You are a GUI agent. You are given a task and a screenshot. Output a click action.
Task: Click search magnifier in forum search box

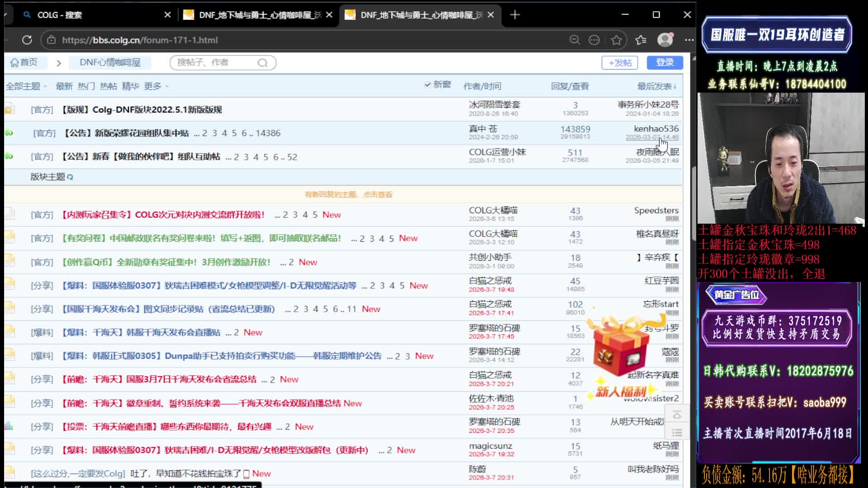[x=263, y=63]
